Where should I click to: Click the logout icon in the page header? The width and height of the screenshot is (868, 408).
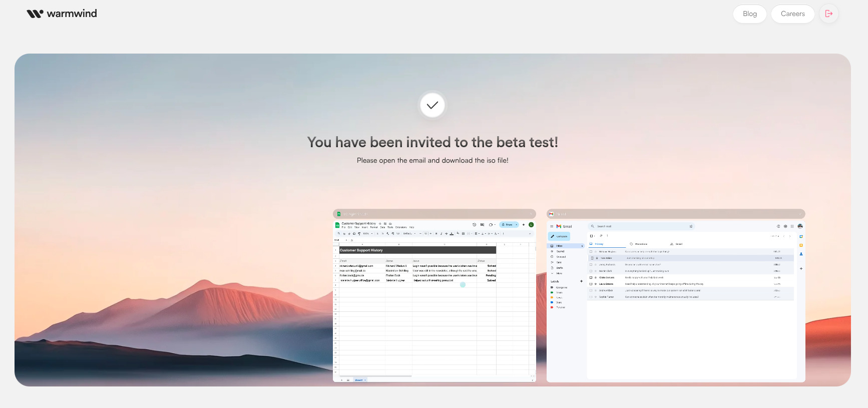829,14
